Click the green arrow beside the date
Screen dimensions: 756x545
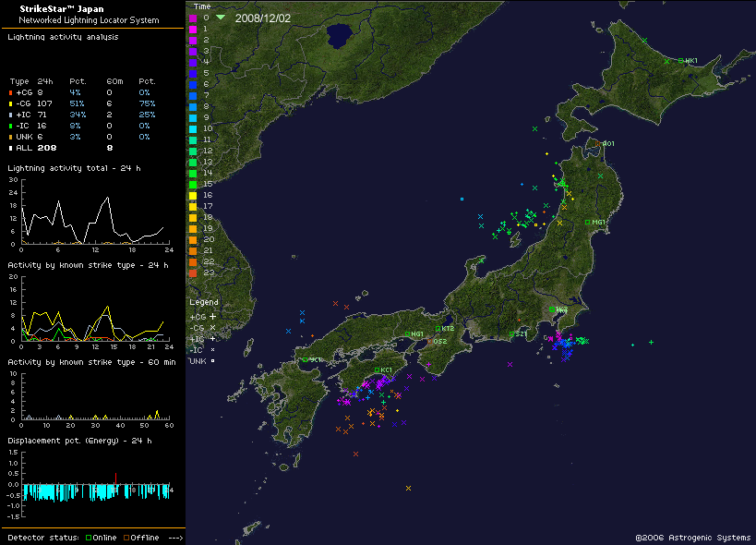point(221,18)
